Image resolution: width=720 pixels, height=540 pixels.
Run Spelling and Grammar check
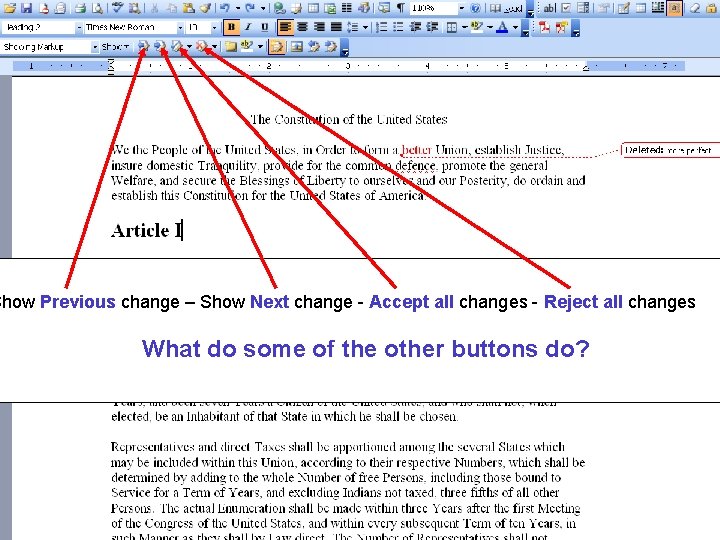click(118, 8)
